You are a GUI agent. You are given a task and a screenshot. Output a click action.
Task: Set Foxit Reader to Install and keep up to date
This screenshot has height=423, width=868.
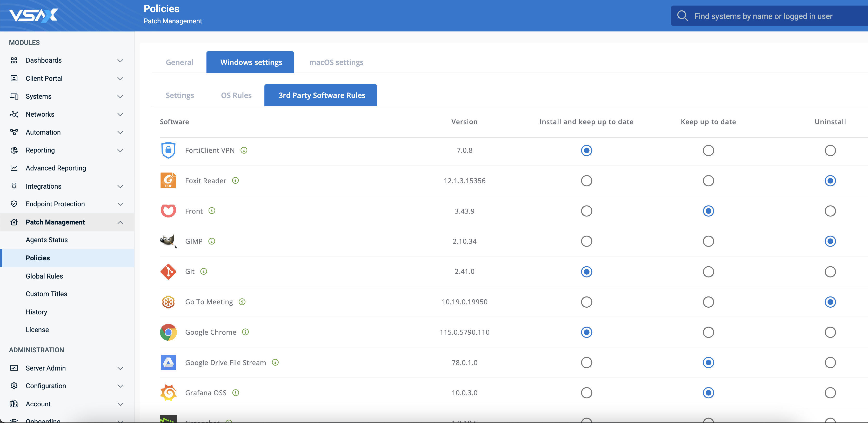click(586, 181)
